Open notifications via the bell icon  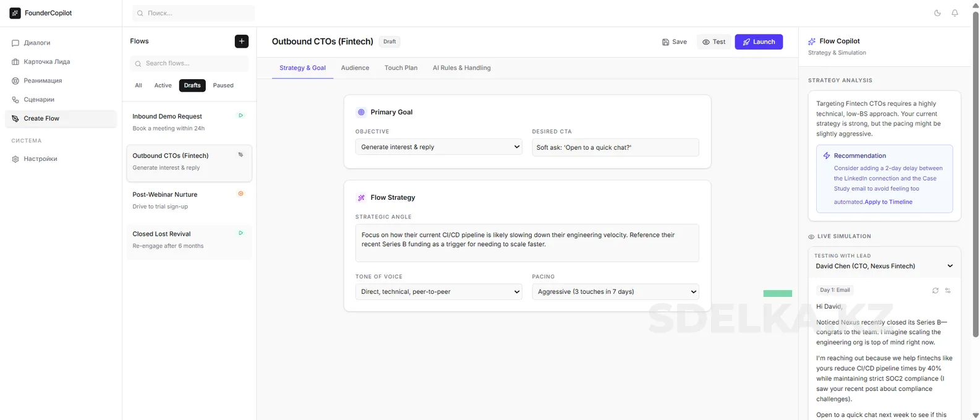click(x=955, y=13)
